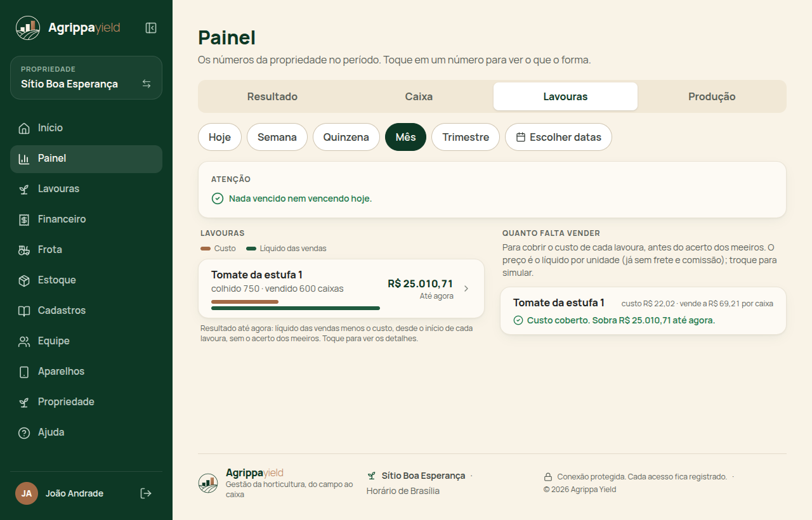Open the Sítio Boa Esperança property selector
Viewport: 812px width, 520px height.
tap(86, 77)
